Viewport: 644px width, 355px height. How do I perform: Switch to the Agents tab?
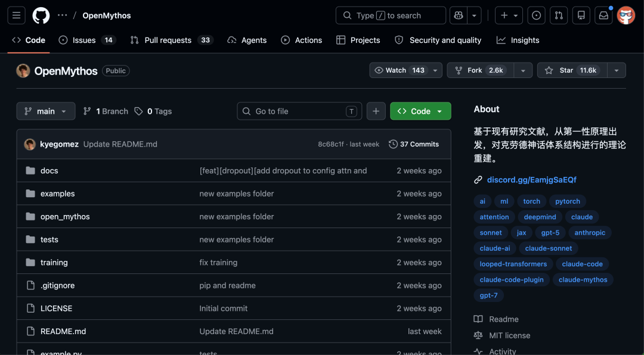pyautogui.click(x=247, y=41)
